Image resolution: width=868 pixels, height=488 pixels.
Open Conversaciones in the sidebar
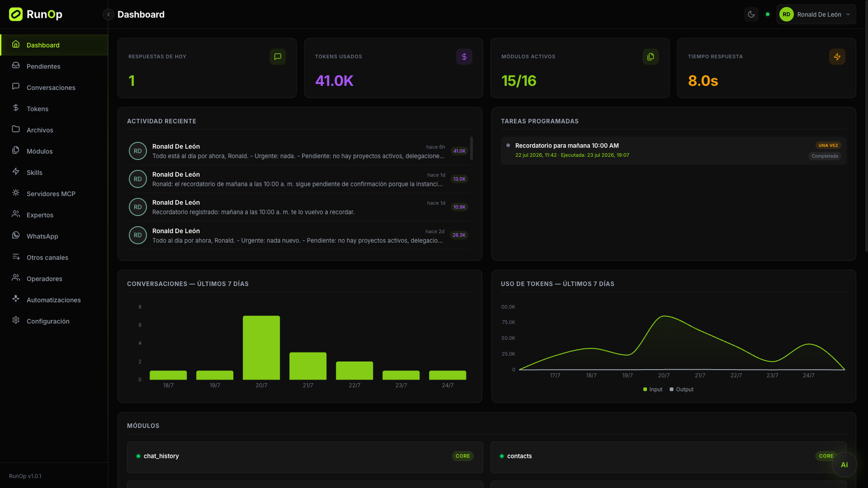(54, 87)
